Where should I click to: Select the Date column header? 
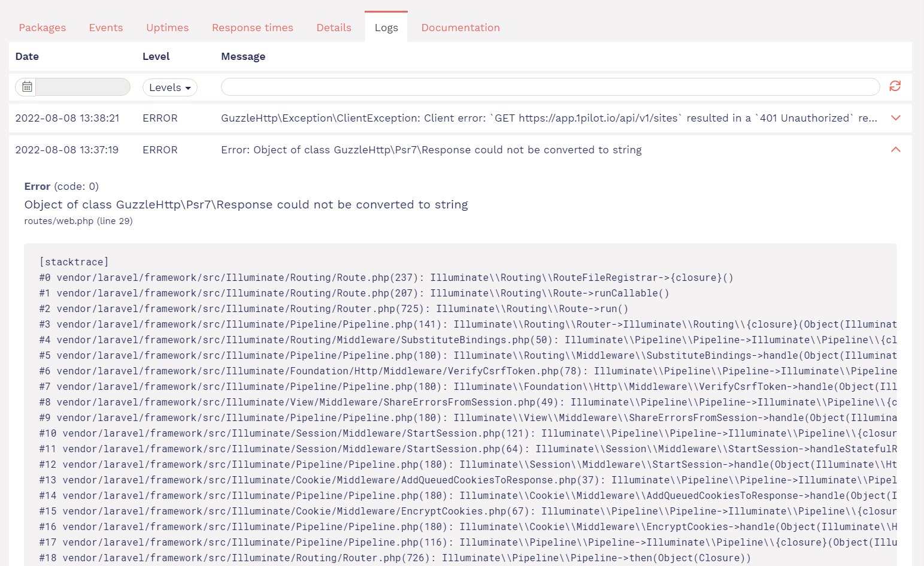click(x=27, y=56)
